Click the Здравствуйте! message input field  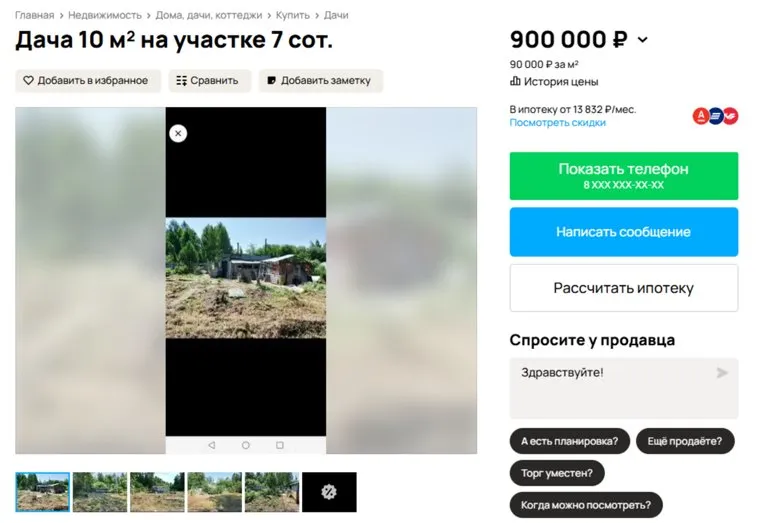(x=623, y=388)
